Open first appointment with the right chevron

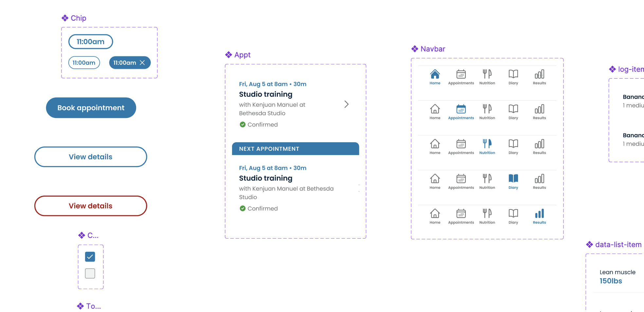point(347,104)
